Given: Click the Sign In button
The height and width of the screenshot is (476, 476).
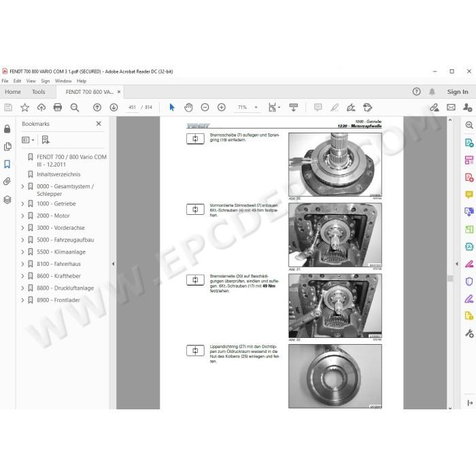Looking at the screenshot, I should click(458, 92).
